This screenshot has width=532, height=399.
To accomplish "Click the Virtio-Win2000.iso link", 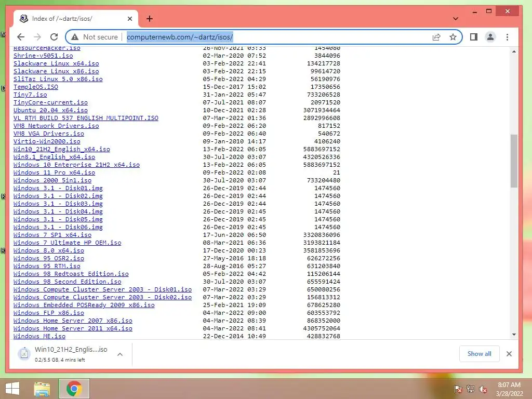I will tap(47, 141).
